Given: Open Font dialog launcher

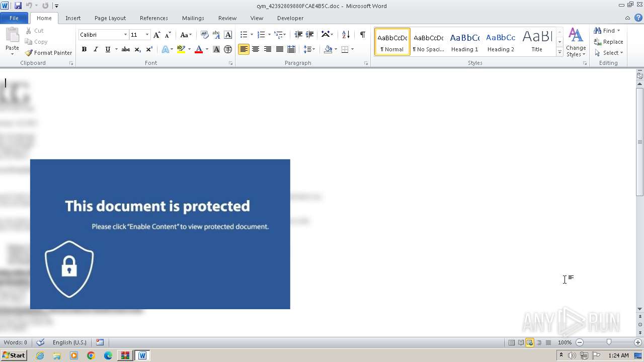Looking at the screenshot, I should pyautogui.click(x=230, y=63).
